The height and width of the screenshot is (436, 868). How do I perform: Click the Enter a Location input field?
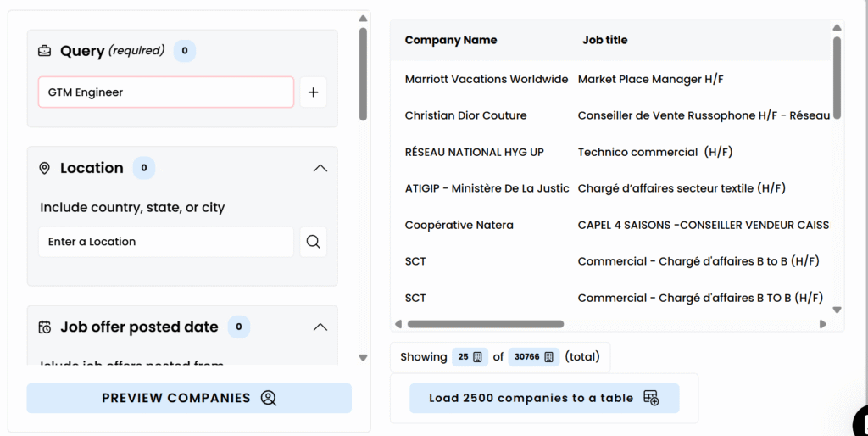click(165, 242)
